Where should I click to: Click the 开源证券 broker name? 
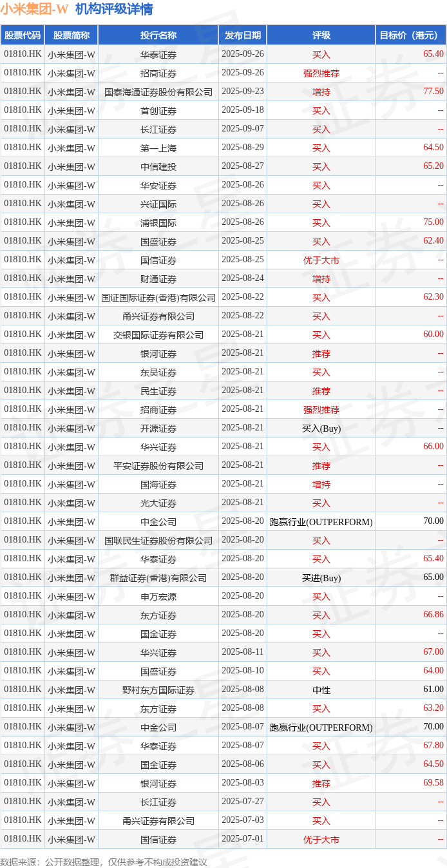pos(158,429)
